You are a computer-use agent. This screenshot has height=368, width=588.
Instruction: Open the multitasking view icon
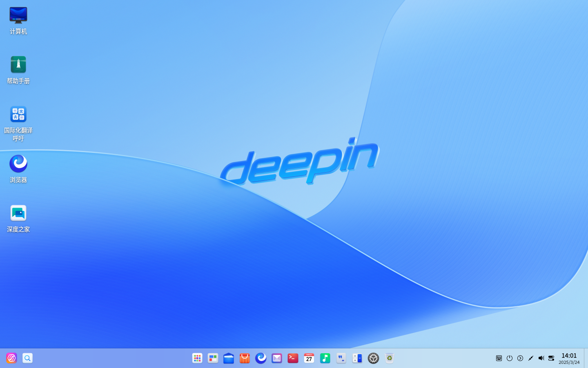[213, 358]
